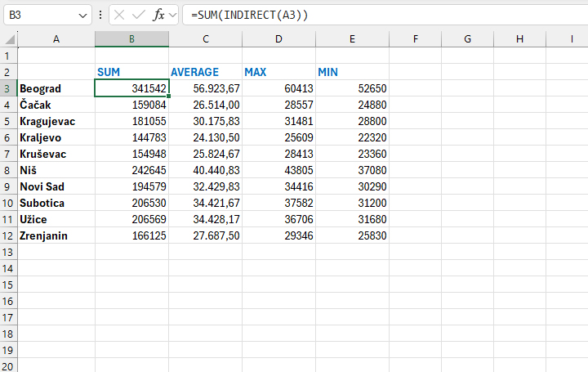Click the three-dot handle beside Name Box
Viewport: 588px width, 372px height.
100,15
